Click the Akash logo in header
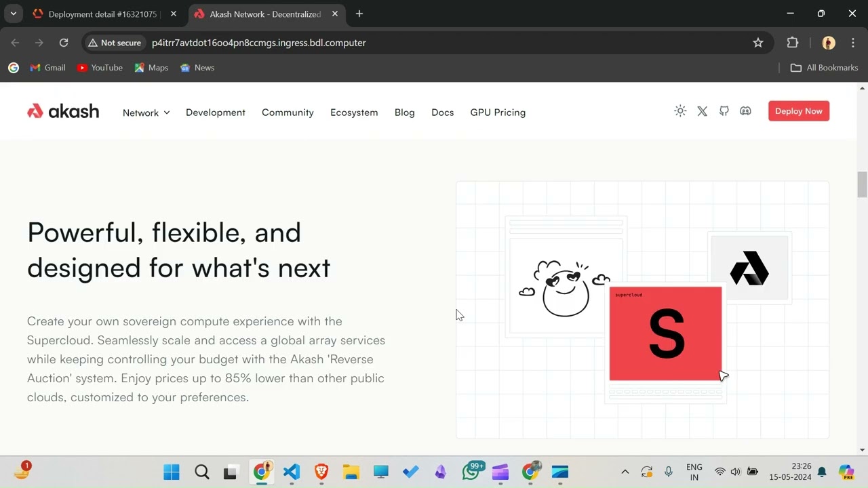This screenshot has width=868, height=488. 63,111
